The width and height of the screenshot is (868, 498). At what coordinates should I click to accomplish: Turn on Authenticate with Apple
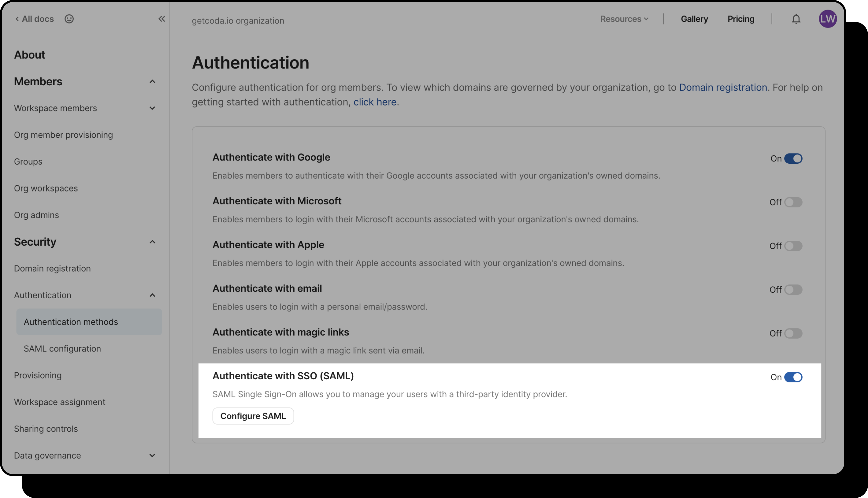click(794, 246)
